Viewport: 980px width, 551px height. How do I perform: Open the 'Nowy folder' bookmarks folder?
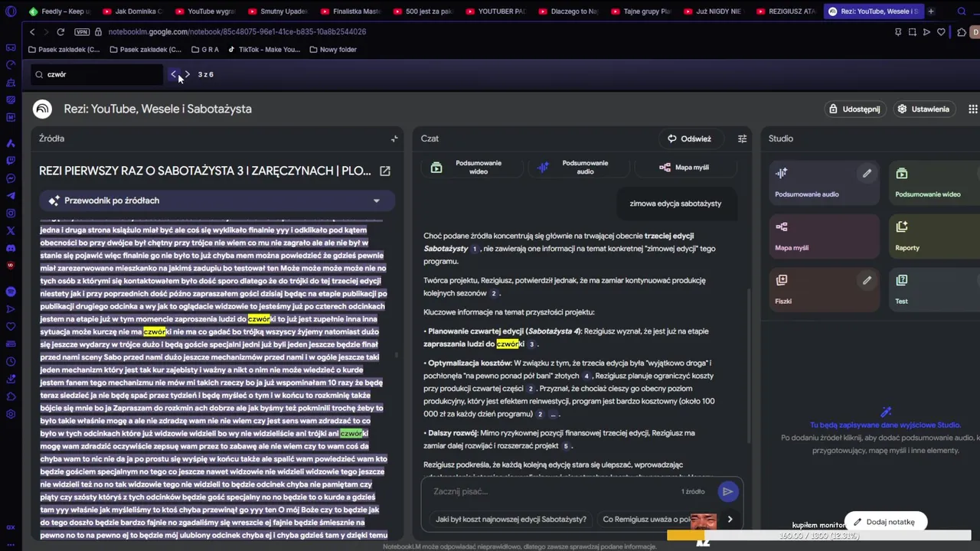click(x=333, y=50)
